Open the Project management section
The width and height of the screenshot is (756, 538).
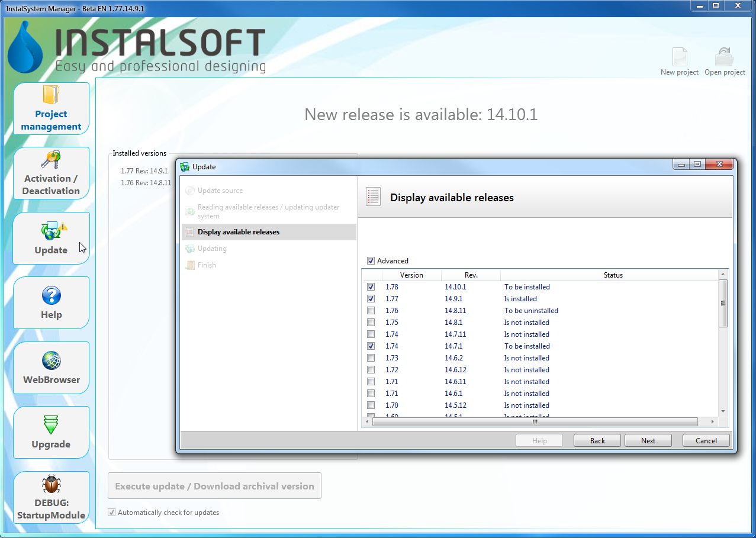[51, 109]
